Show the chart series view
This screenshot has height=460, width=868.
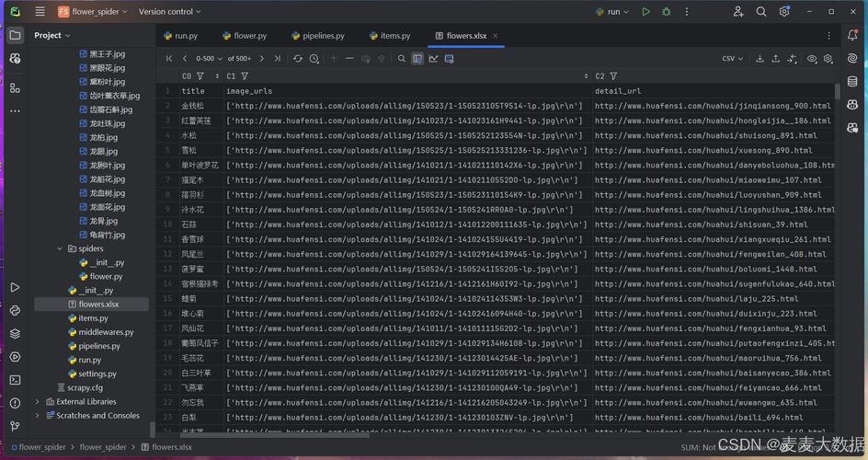pyautogui.click(x=433, y=59)
